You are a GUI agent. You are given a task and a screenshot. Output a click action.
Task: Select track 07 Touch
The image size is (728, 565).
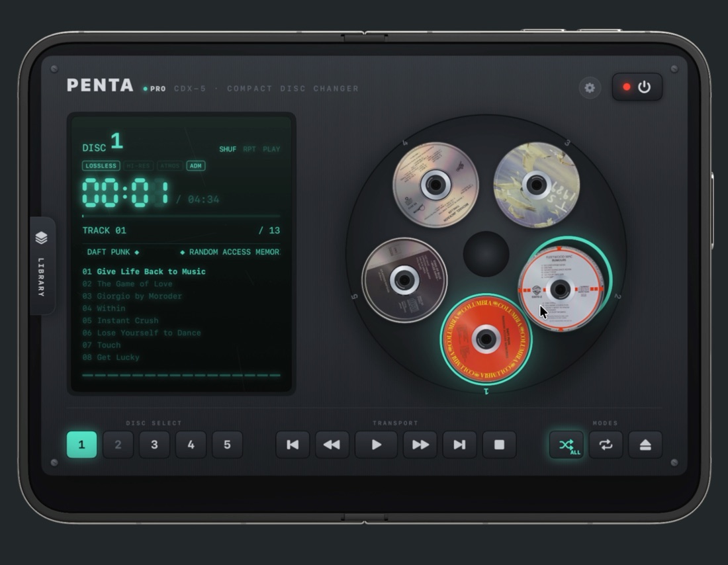101,345
